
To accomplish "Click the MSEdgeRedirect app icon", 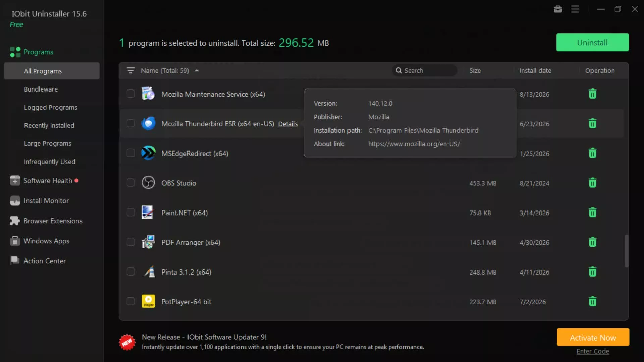I will point(148,153).
